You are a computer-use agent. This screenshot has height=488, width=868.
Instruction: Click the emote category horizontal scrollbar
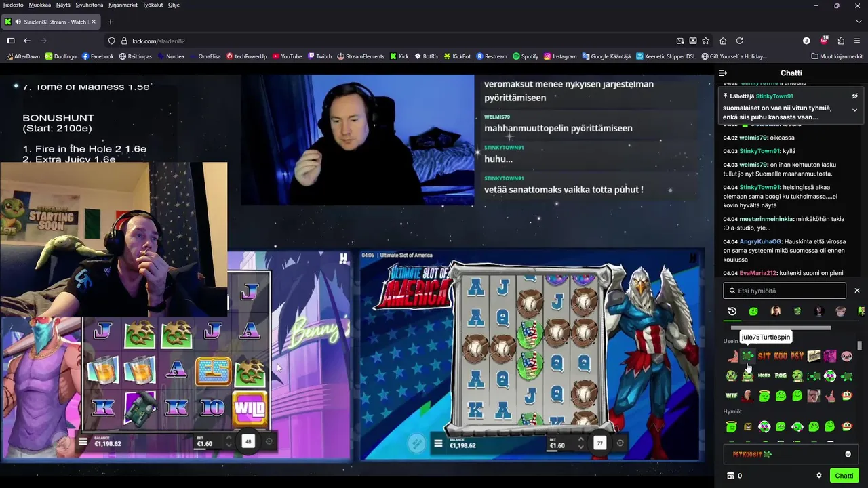pos(781,328)
